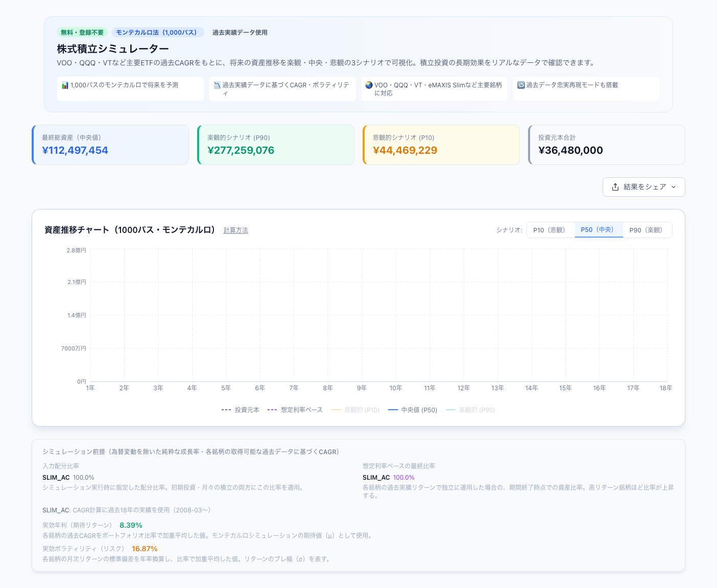
Task: Click the 無料・登録不要 badge
Action: click(82, 32)
